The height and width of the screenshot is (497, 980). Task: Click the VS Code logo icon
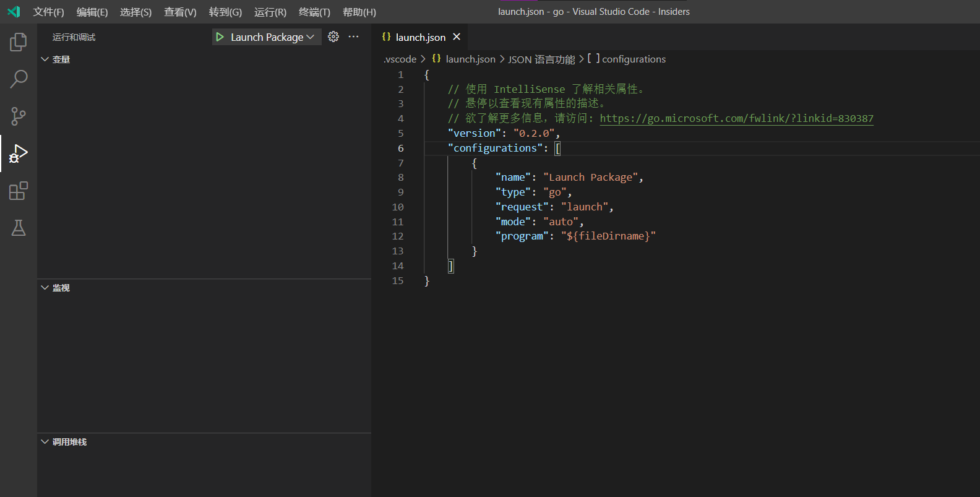pos(14,12)
